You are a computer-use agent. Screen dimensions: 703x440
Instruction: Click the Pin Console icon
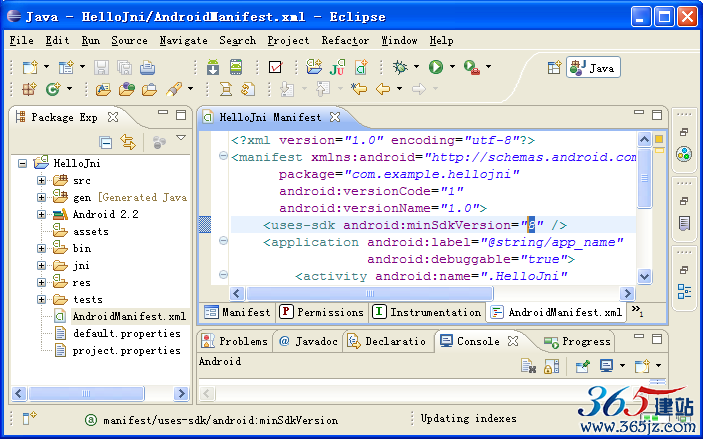click(x=582, y=366)
